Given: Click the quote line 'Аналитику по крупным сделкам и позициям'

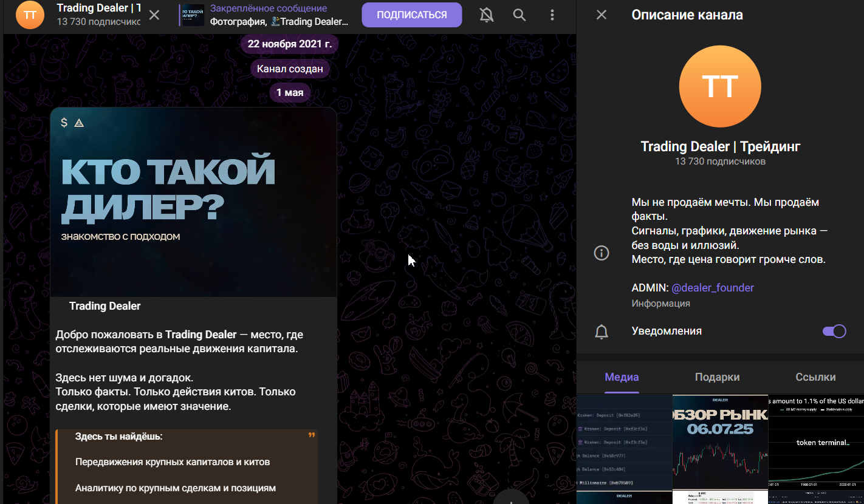Looking at the screenshot, I should coord(176,488).
